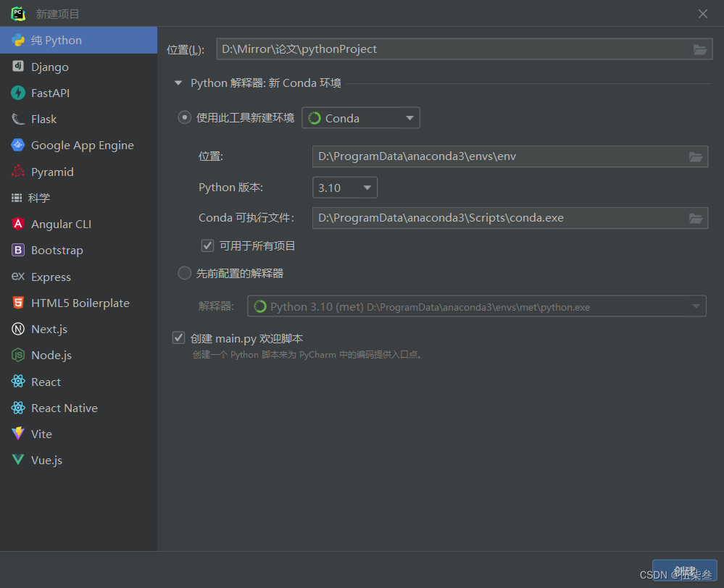Select the Vite project icon
Viewport: 724px width, 588px height.
pyautogui.click(x=17, y=434)
